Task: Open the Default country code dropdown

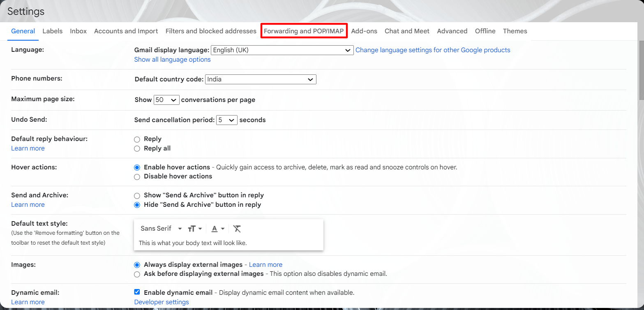Action: point(260,79)
